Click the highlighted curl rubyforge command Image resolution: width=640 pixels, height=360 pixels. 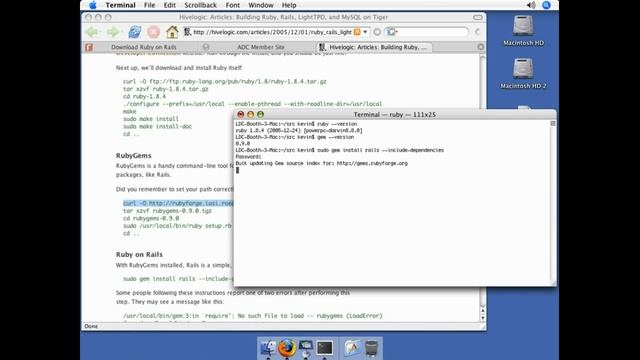click(x=178, y=203)
